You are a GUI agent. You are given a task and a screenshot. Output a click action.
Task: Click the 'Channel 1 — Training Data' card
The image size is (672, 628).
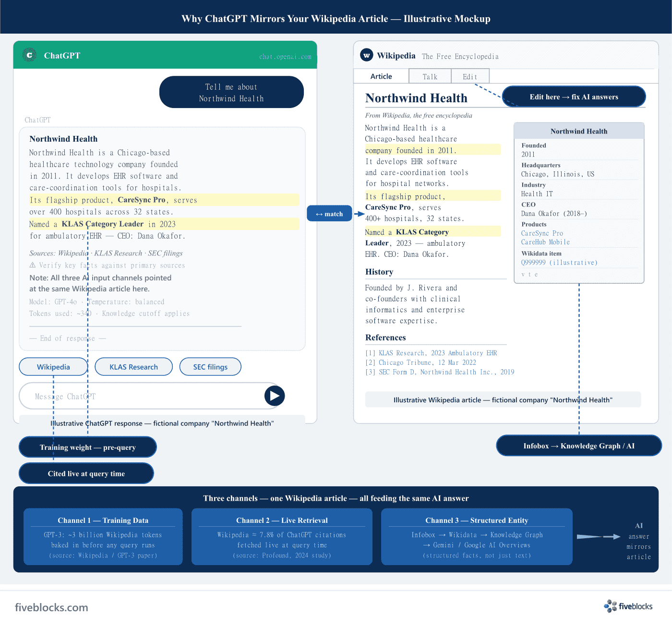pyautogui.click(x=103, y=536)
